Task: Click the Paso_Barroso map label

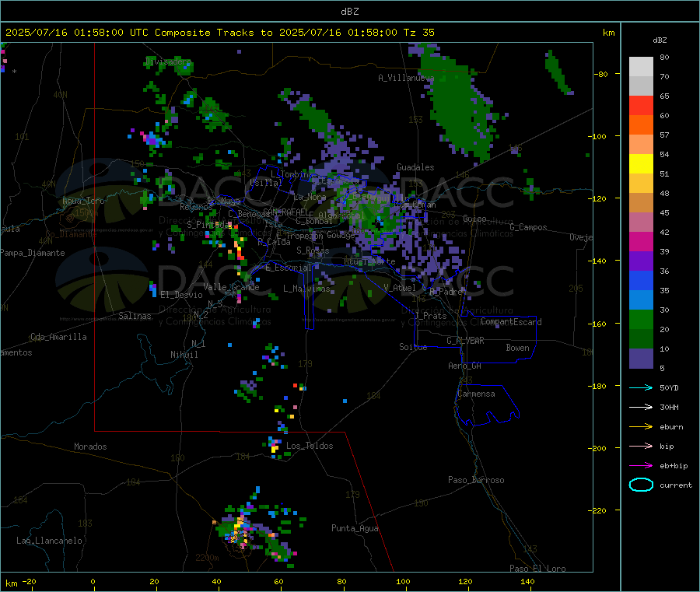Action: pos(476,480)
